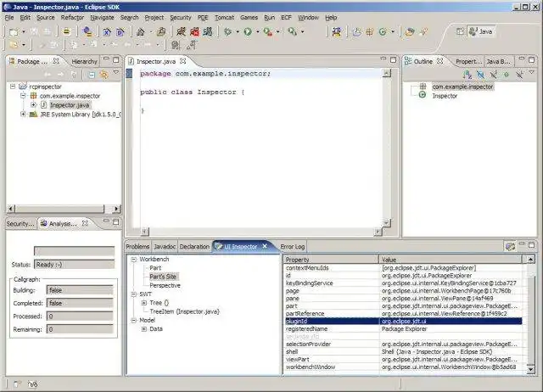Screen dimensions: 543x392
Task: Click the blue D toolbar icon
Action: click(120, 32)
